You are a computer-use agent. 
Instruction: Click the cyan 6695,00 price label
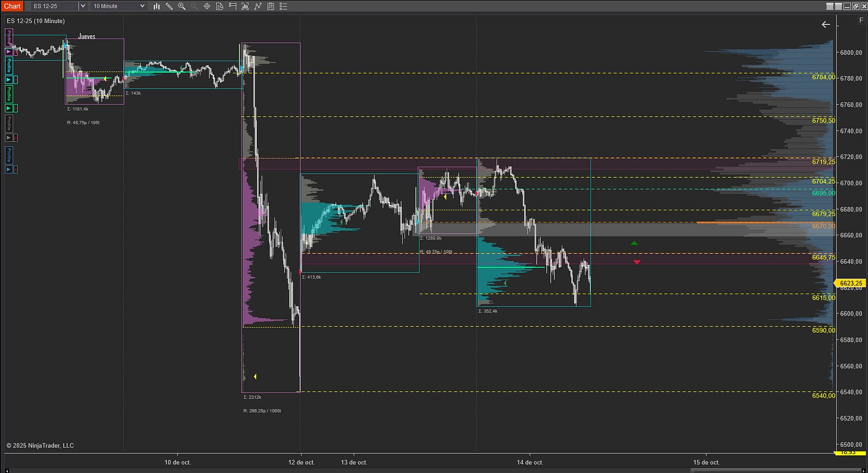click(823, 193)
